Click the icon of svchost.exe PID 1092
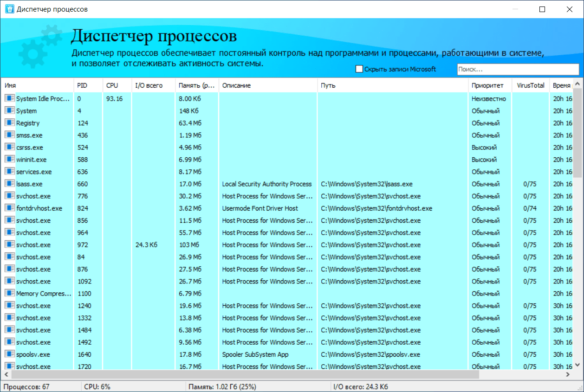This screenshot has width=584, height=392. pos(10,281)
